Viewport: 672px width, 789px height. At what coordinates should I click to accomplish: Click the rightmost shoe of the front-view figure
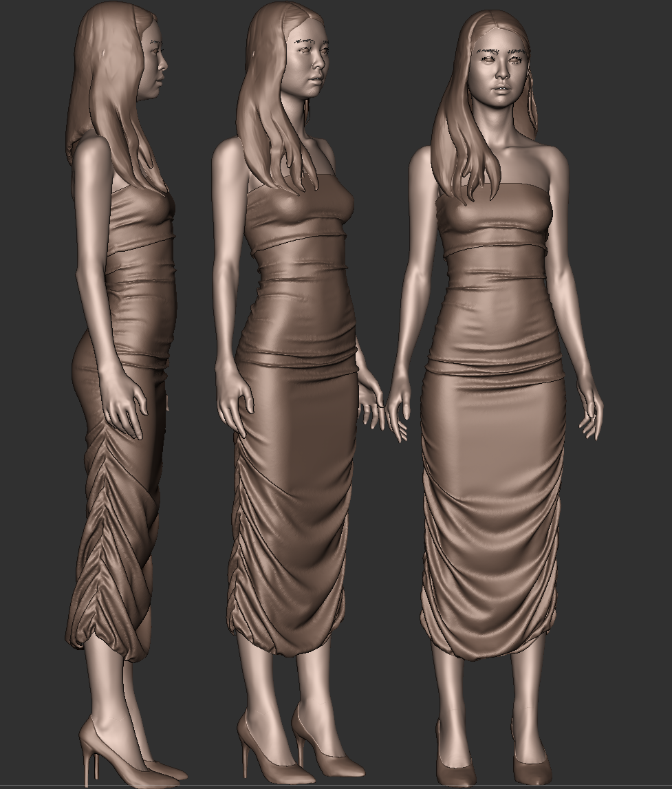(534, 767)
